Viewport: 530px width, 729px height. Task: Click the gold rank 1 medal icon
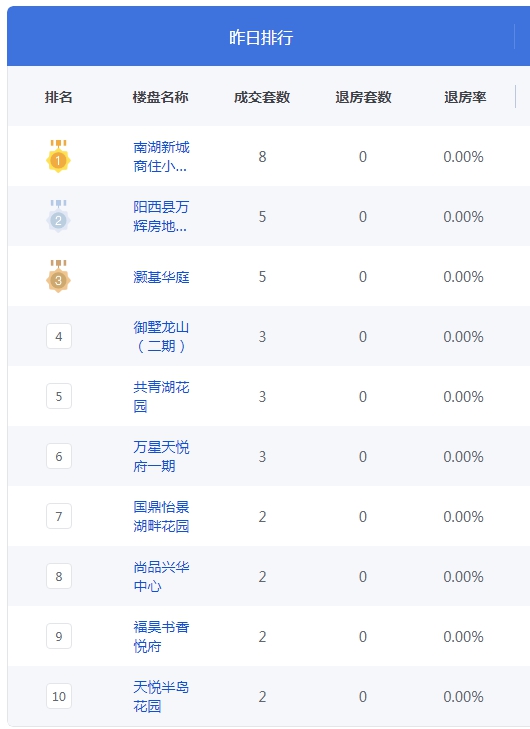coord(58,156)
